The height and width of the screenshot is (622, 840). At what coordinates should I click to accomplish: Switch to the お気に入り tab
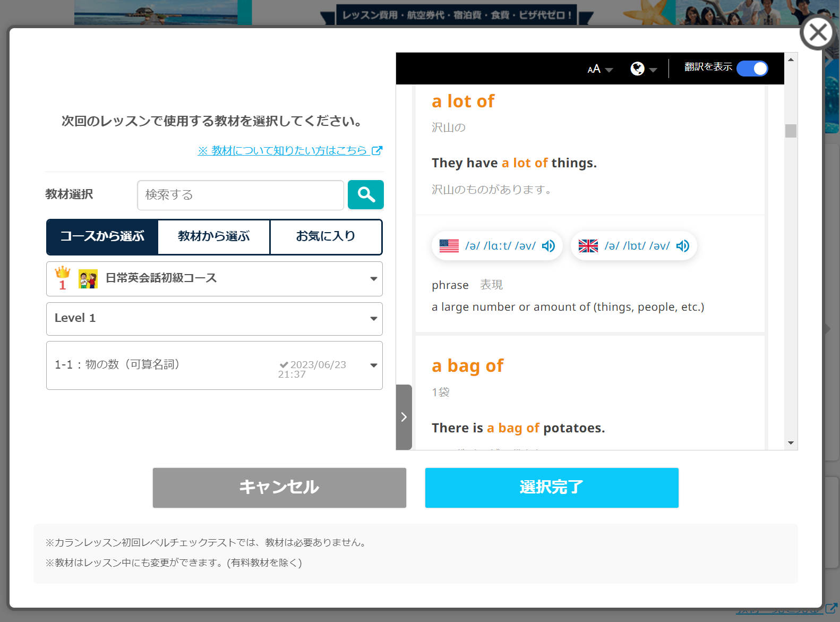coord(325,237)
